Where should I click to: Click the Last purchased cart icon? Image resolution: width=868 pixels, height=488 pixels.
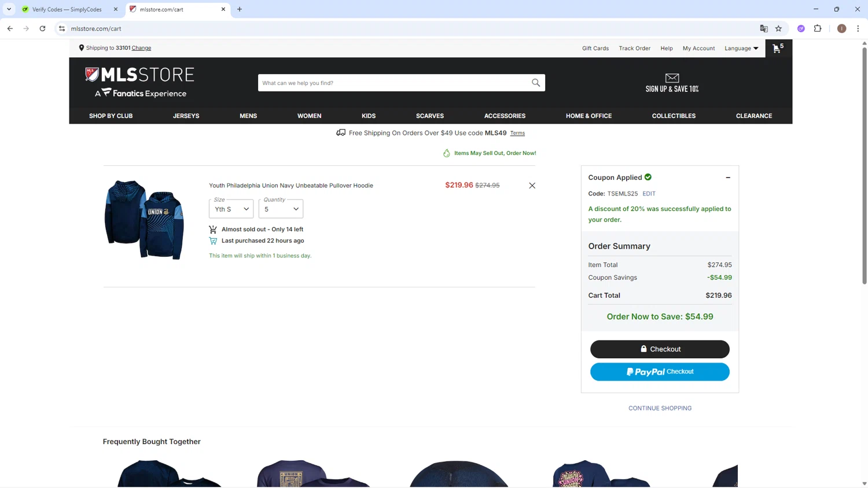[x=213, y=241]
